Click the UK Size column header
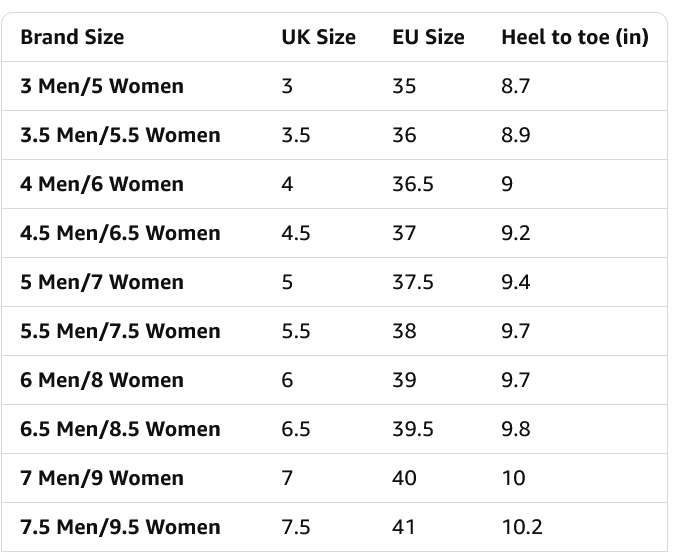676x552 pixels. coord(318,37)
